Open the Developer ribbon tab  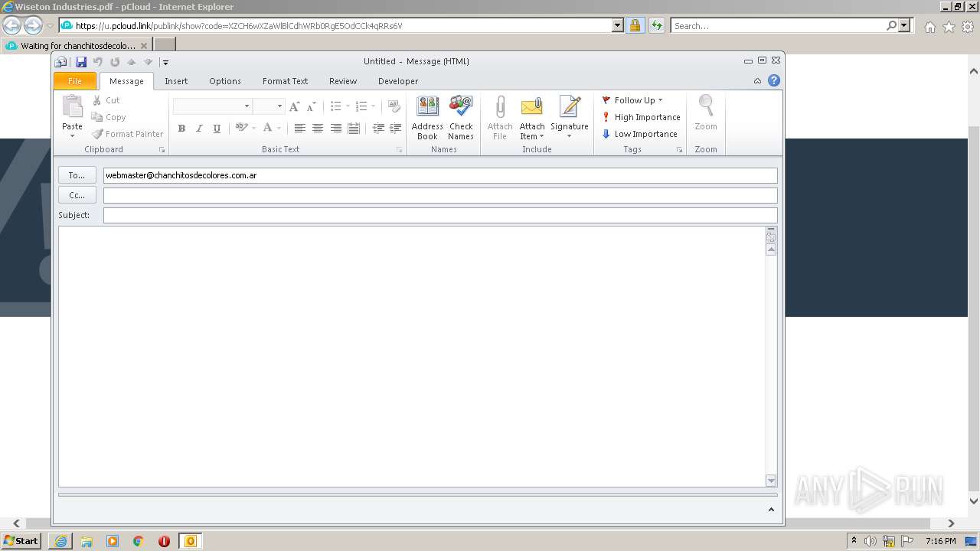pos(398,81)
